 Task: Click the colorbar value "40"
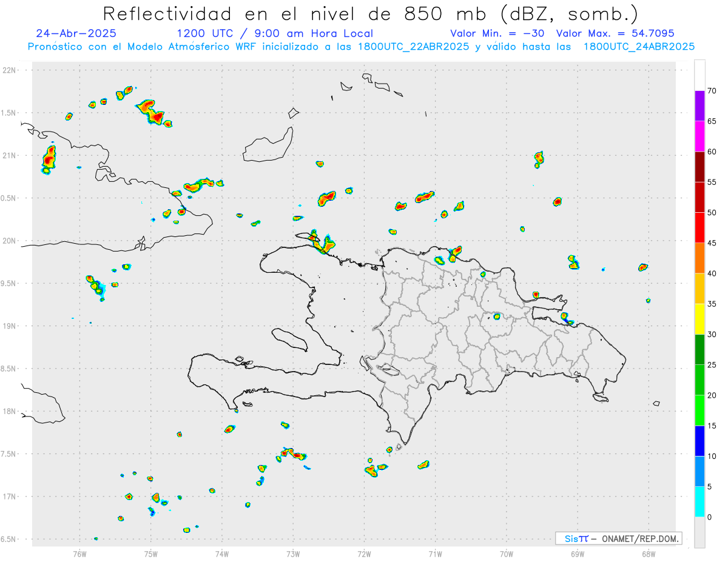point(712,273)
